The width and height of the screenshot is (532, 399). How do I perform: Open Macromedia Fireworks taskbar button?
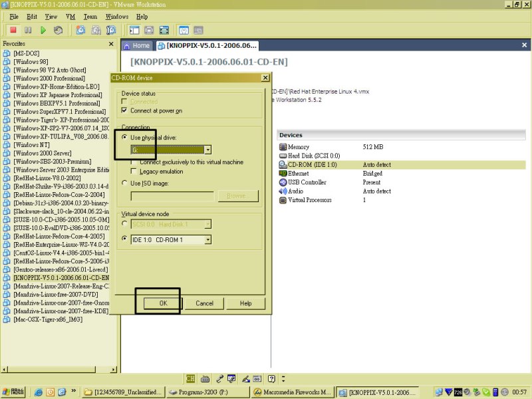[x=293, y=392]
